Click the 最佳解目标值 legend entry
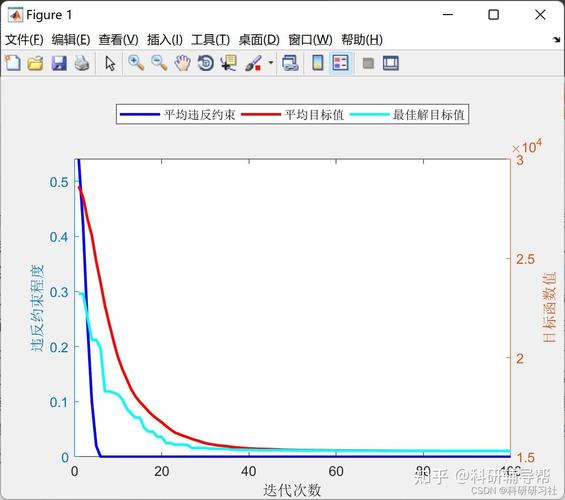The height and width of the screenshot is (500, 565). point(428,115)
